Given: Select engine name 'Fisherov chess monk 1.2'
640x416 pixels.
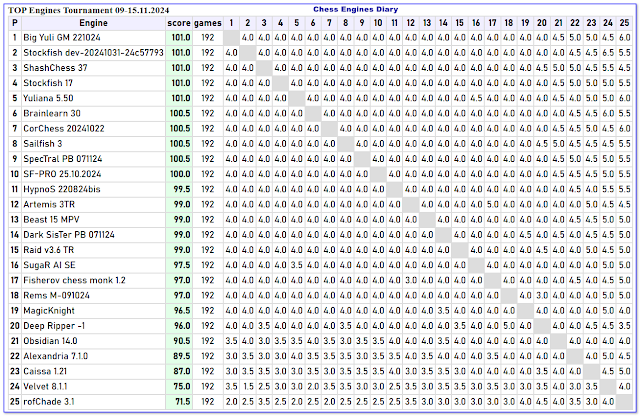Looking at the screenshot, I should (74, 280).
